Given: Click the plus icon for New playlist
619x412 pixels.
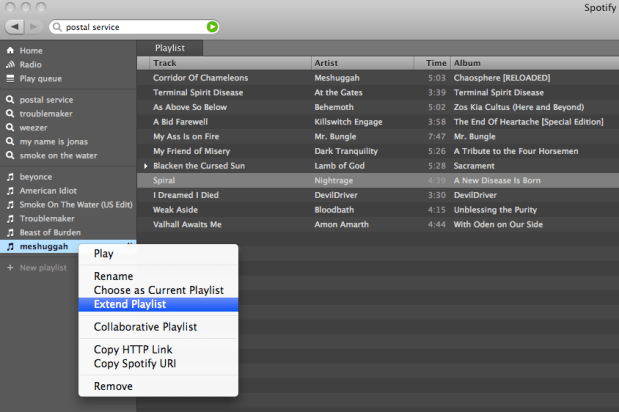Looking at the screenshot, I should (10, 268).
